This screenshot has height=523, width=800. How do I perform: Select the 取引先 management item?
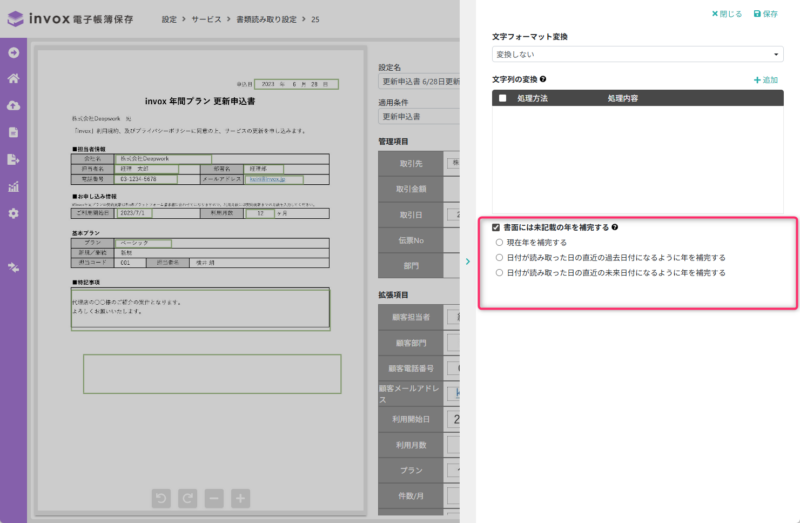411,163
